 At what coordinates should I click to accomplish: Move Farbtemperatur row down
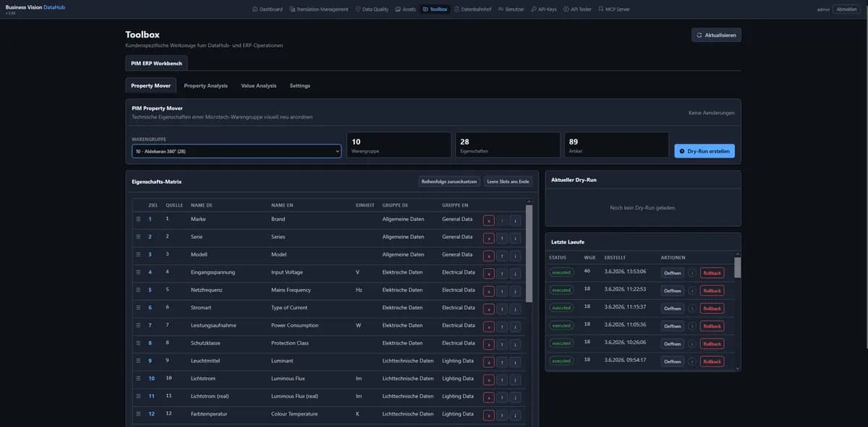[x=515, y=415]
